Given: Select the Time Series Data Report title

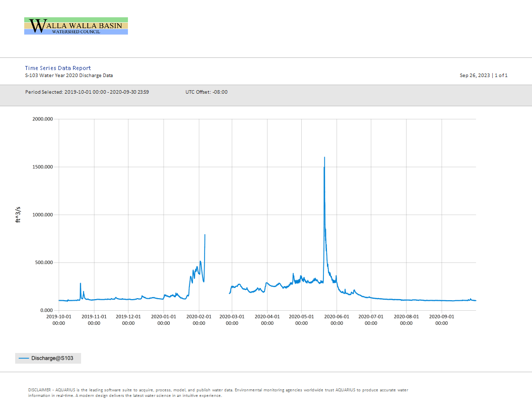Looking at the screenshot, I should [57, 68].
